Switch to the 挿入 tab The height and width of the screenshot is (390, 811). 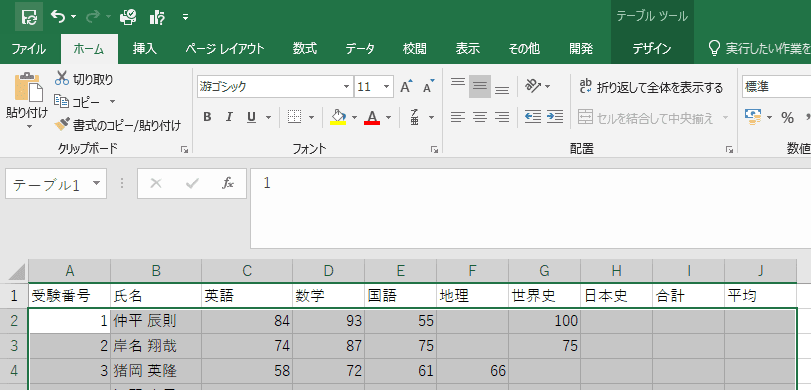144,49
